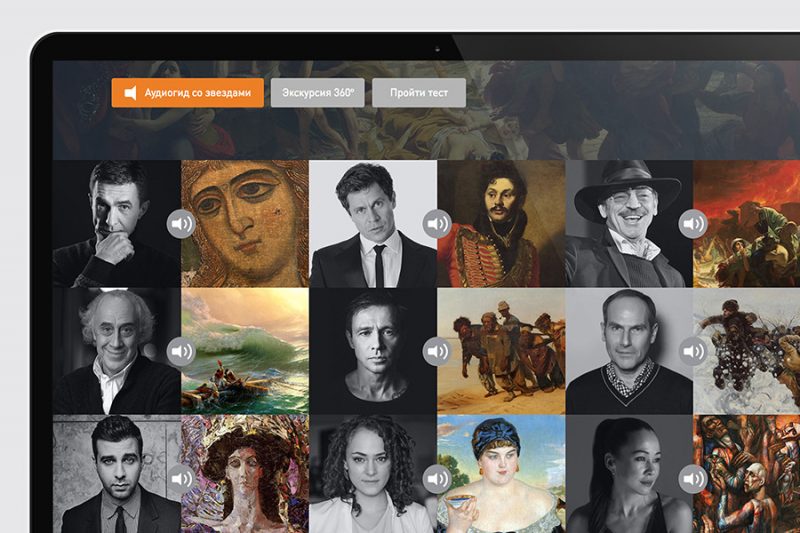Open the colorful cubist figures painting
The width and height of the screenshot is (800, 533).
[746, 474]
